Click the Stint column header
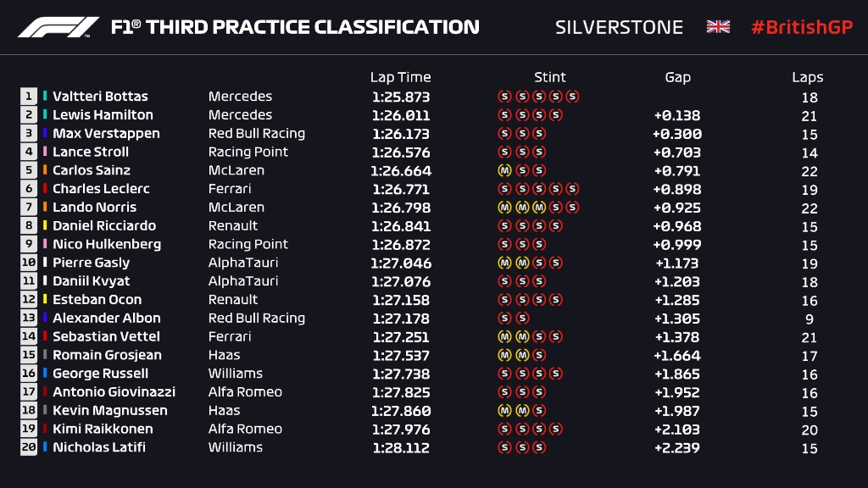The image size is (868, 488). (549, 77)
